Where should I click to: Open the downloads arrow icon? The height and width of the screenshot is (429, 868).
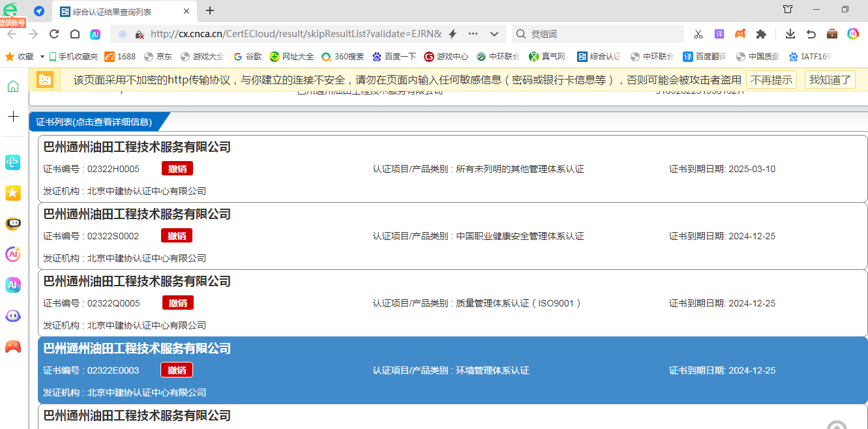[x=790, y=34]
